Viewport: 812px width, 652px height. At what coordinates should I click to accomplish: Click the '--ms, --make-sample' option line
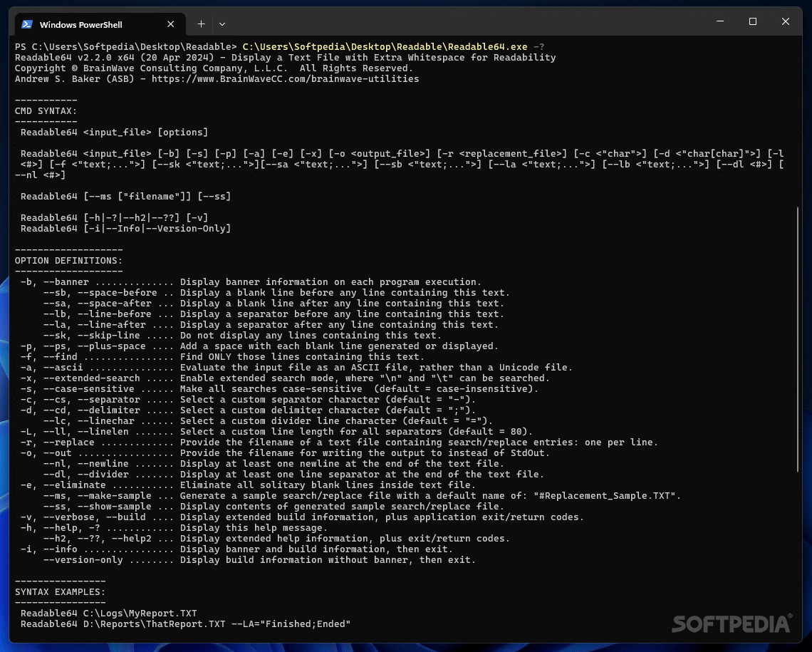click(362, 496)
